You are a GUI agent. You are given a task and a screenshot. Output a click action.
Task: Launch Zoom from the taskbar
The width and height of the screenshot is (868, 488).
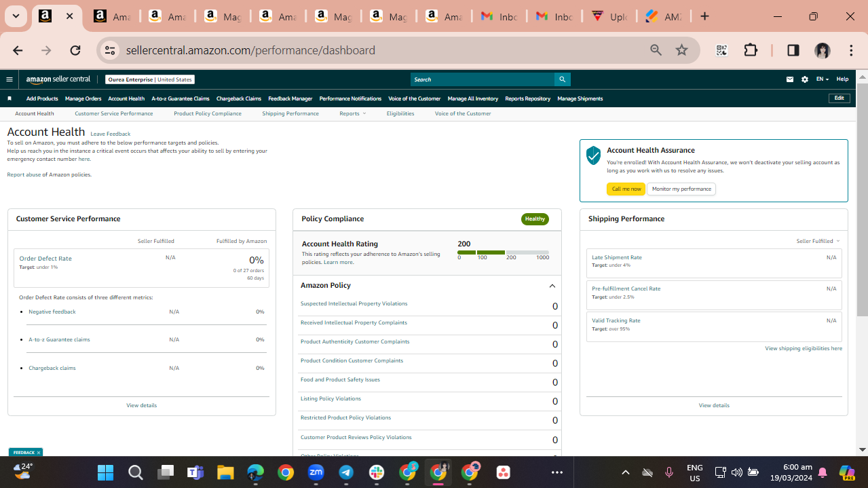(316, 472)
